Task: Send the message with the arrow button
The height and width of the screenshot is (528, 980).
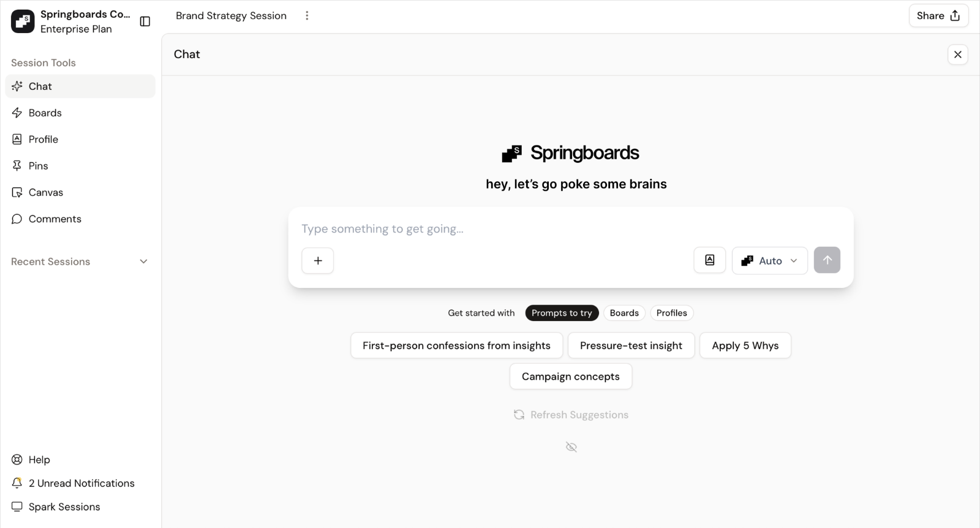Action: pos(827,260)
